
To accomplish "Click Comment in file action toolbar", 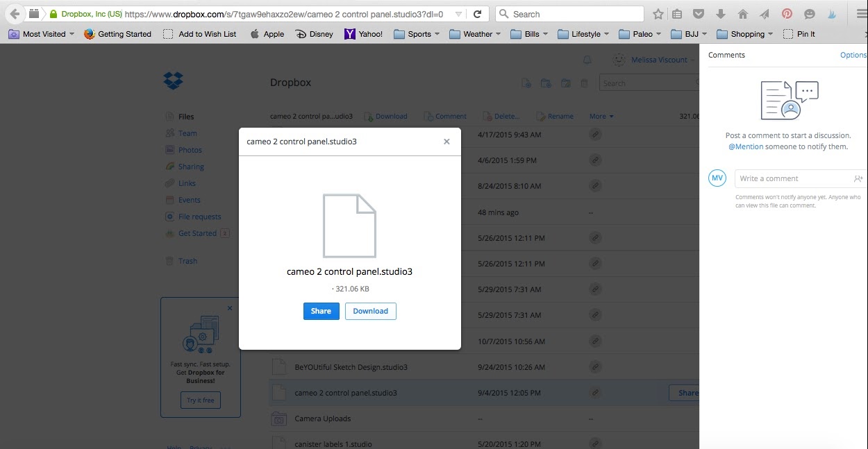I will point(445,116).
